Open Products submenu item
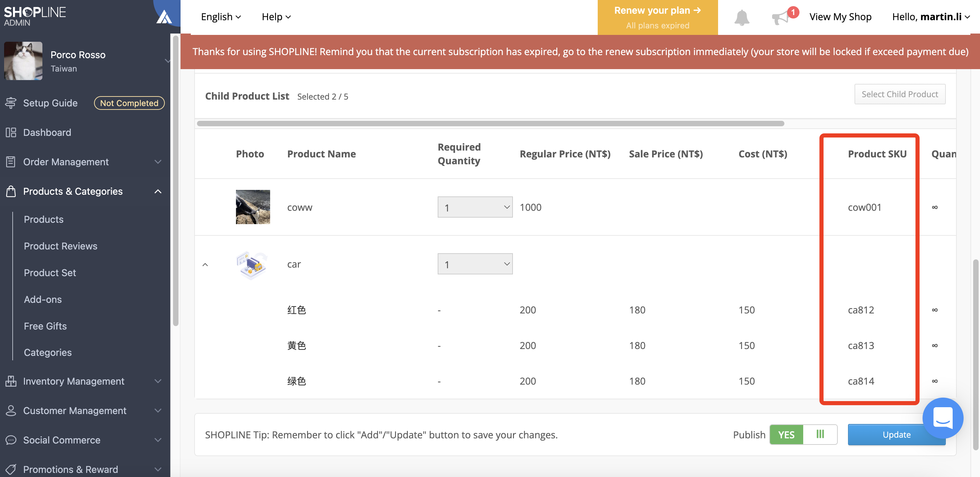Image resolution: width=980 pixels, height=477 pixels. pyautogui.click(x=44, y=219)
